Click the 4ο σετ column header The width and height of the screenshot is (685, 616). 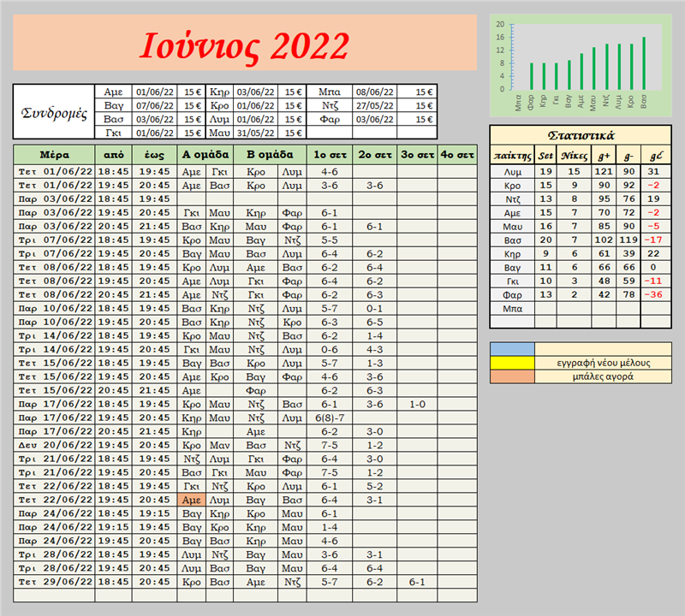456,155
